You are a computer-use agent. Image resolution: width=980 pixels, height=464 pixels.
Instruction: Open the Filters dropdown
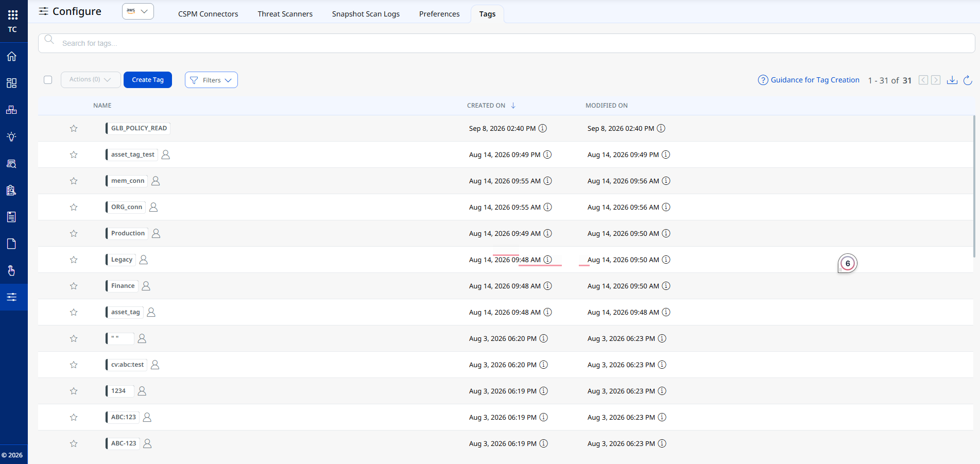(x=211, y=80)
